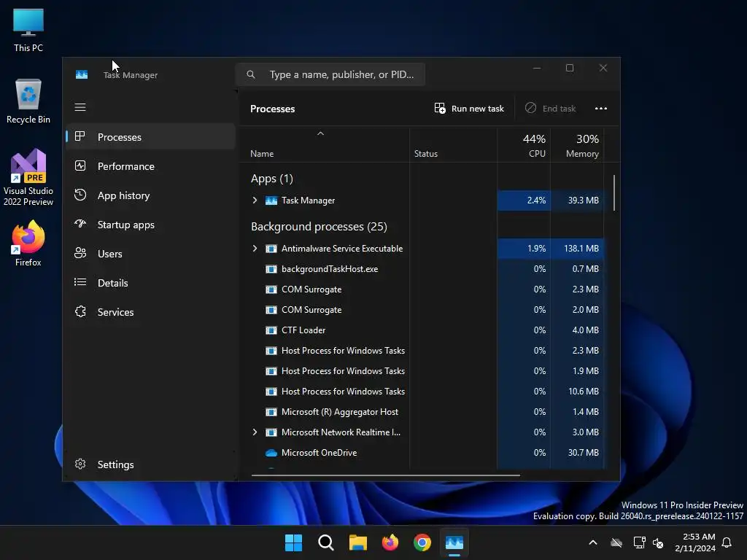Image resolution: width=747 pixels, height=560 pixels.
Task: Show hidden system tray icons
Action: click(x=593, y=542)
